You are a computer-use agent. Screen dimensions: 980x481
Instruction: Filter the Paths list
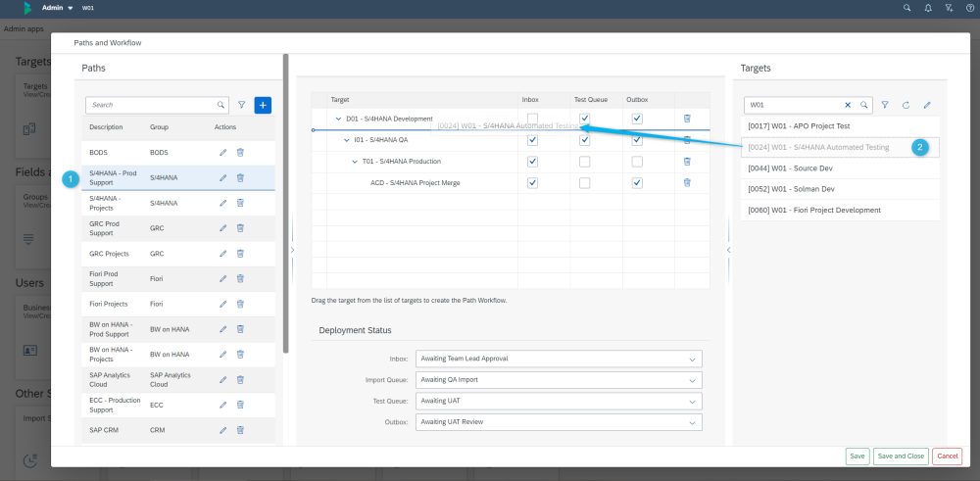click(242, 105)
